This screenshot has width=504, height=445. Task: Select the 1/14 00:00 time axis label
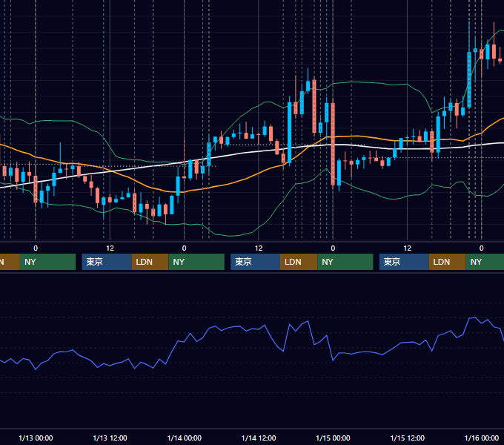(x=184, y=438)
